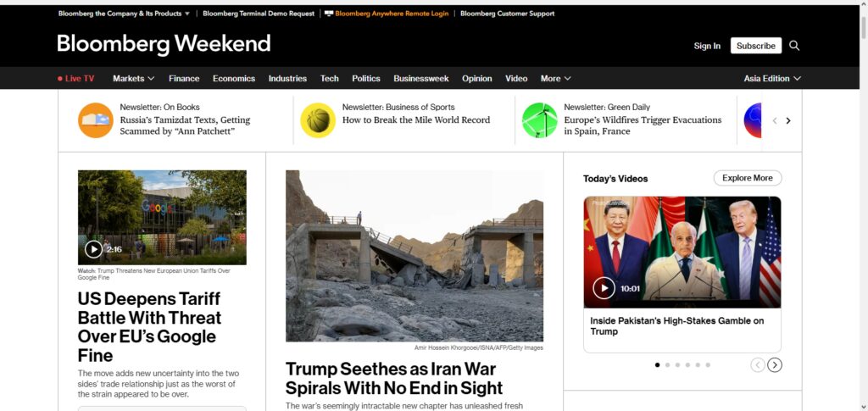Image resolution: width=868 pixels, height=411 pixels.
Task: Open the Industries section
Action: click(287, 79)
